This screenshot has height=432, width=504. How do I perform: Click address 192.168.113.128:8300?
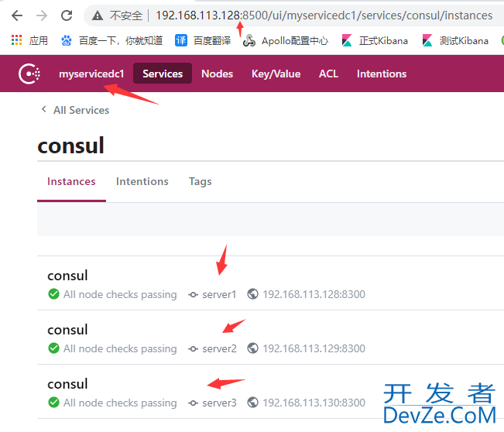pos(314,294)
